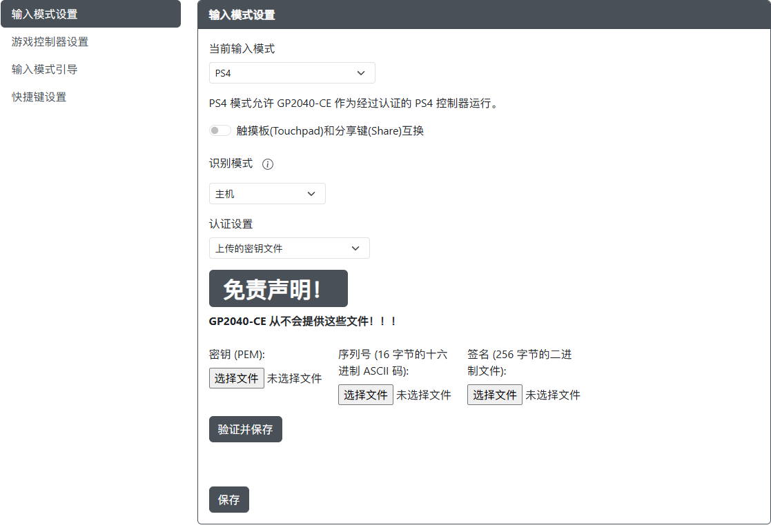
Task: Click the 保存 button at bottom
Action: 228,500
